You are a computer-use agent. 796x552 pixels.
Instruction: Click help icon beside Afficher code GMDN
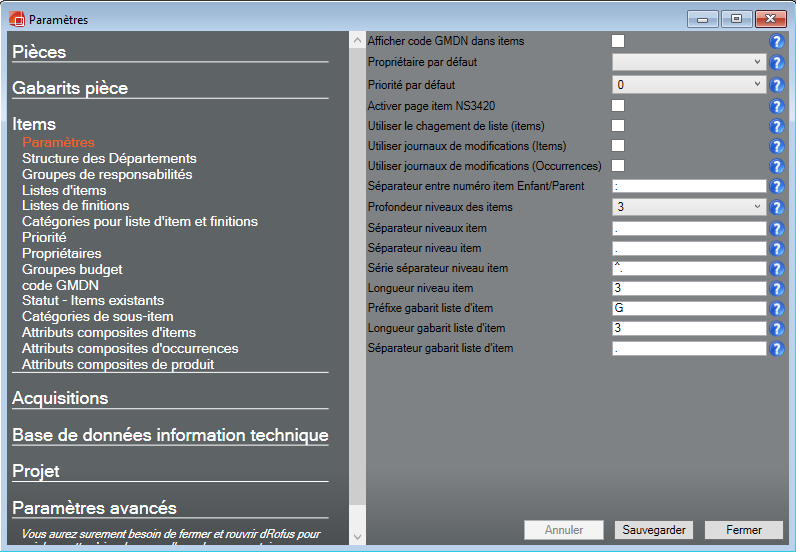776,41
